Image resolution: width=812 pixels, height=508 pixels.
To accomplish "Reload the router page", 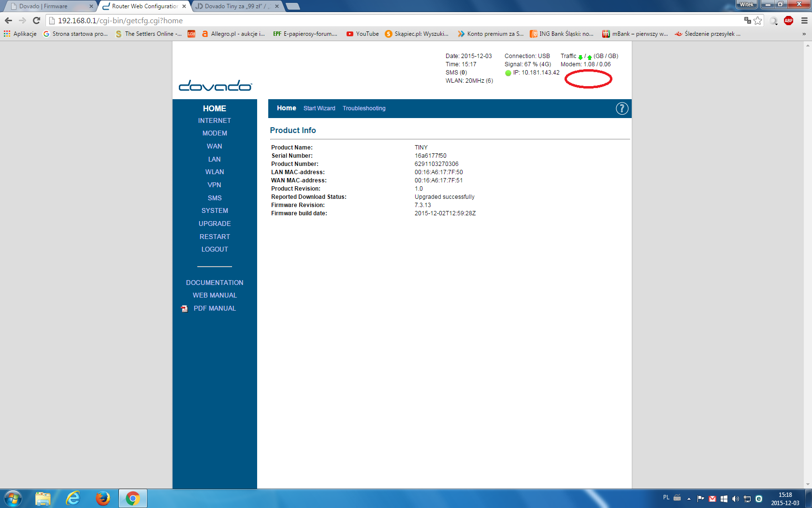I will click(x=36, y=20).
